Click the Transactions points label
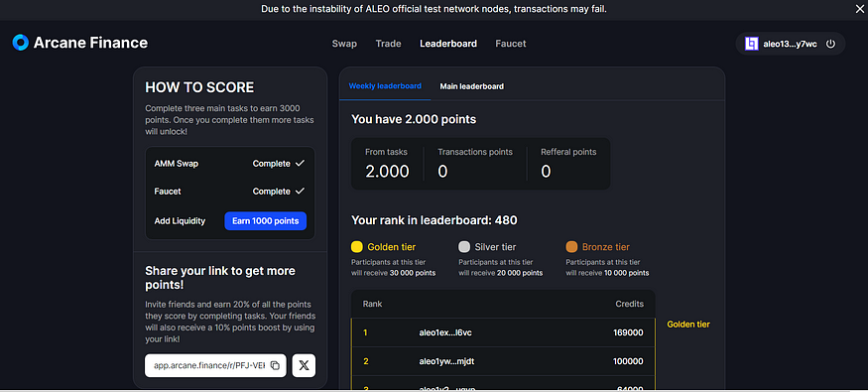This screenshot has height=392, width=868. [475, 152]
